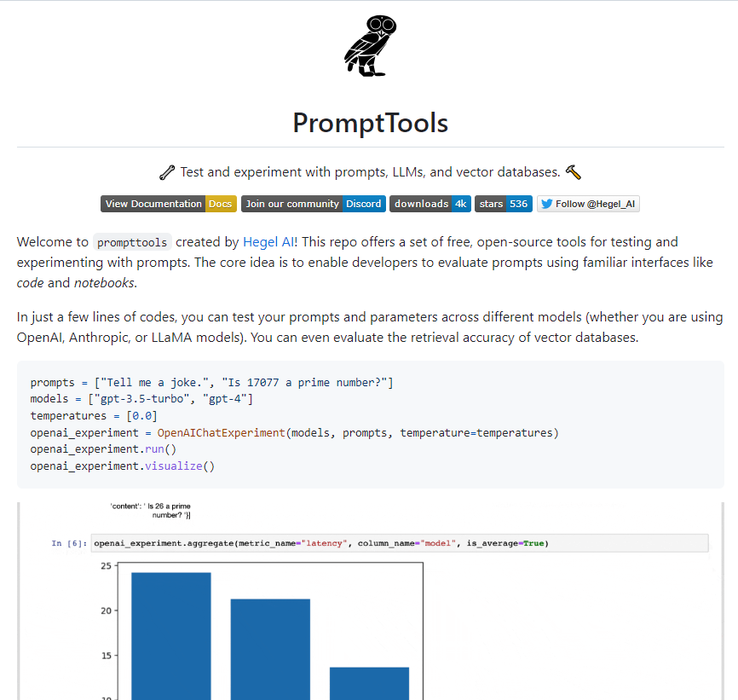Click the PromptTools heading

pyautogui.click(x=370, y=123)
